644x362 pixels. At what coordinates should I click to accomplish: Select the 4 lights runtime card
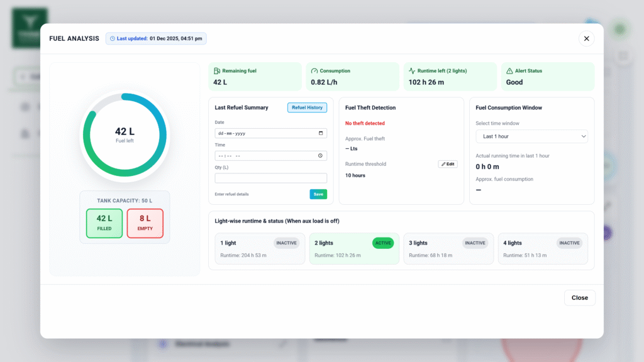point(543,249)
